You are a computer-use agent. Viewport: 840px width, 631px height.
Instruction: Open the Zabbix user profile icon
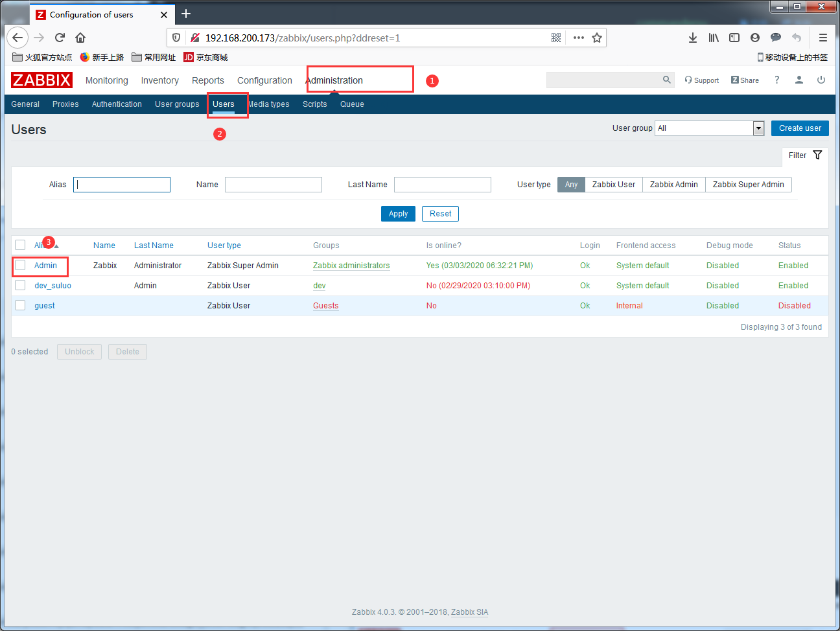click(x=799, y=80)
